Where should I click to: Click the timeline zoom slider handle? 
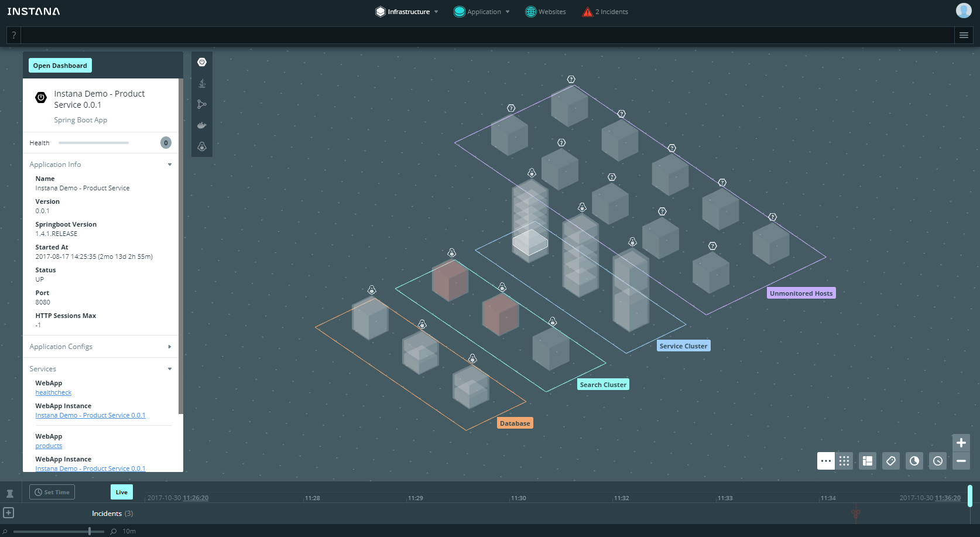point(90,531)
